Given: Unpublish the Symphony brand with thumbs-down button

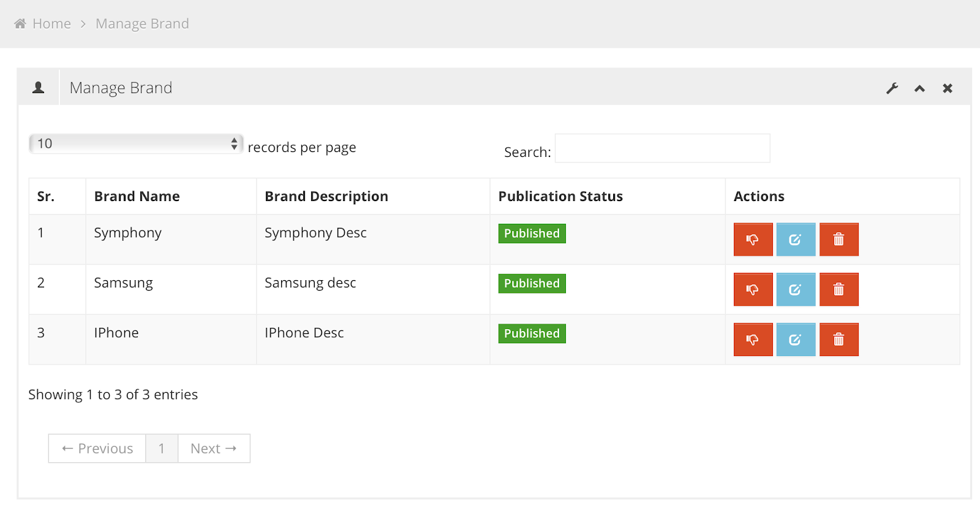Looking at the screenshot, I should [x=753, y=239].
